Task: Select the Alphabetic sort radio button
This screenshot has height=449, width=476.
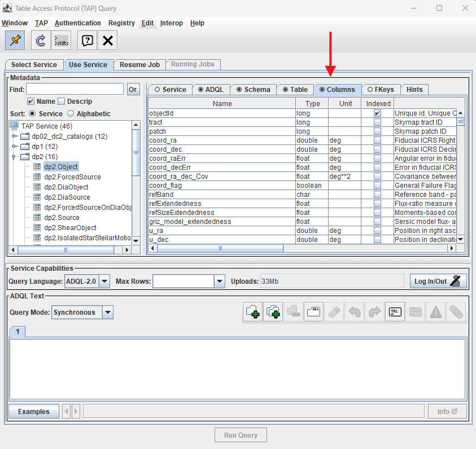Action: point(71,114)
